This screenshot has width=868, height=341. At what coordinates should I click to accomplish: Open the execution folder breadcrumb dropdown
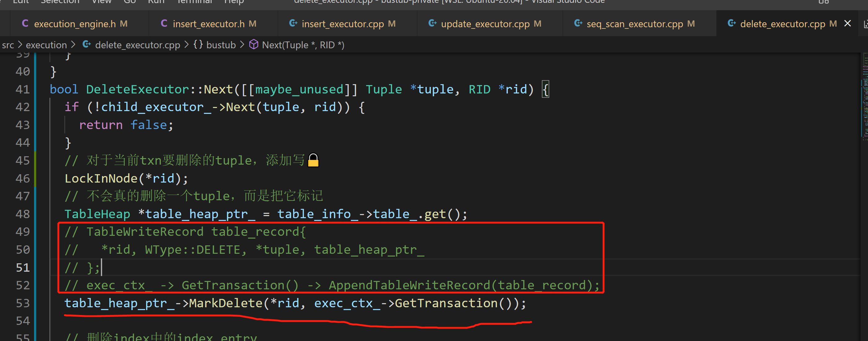46,45
